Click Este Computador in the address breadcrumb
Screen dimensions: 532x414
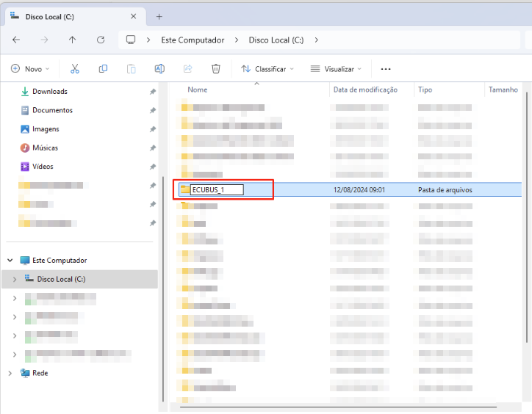(193, 40)
